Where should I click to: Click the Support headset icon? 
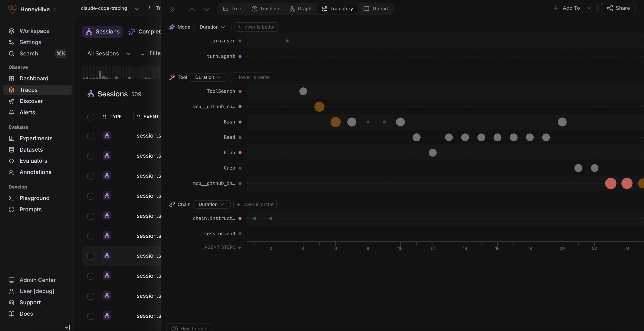(11, 302)
